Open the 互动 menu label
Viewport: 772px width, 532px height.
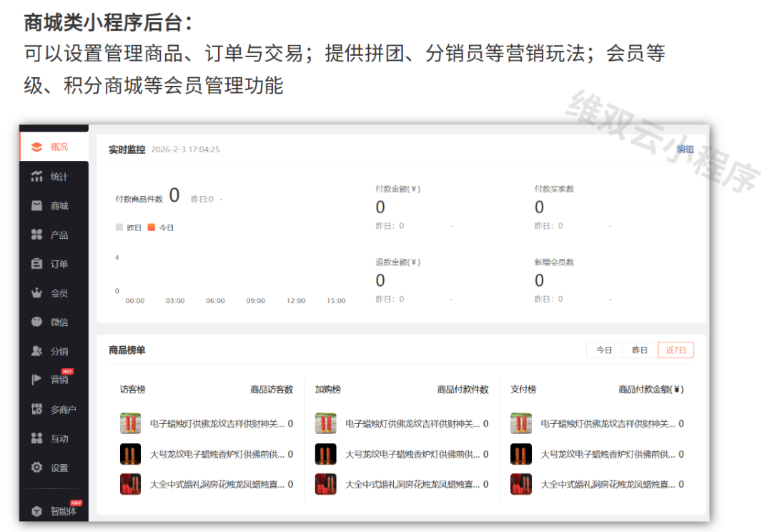click(x=59, y=438)
